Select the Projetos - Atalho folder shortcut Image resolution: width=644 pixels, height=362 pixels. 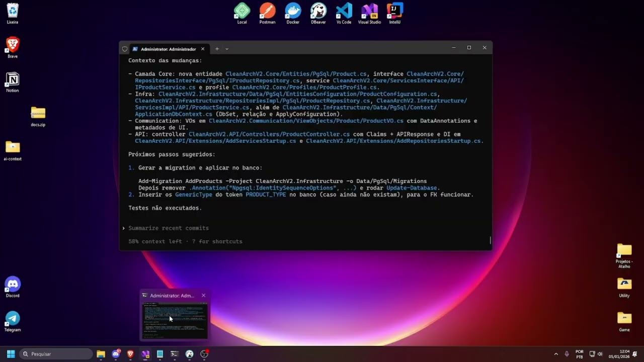tap(624, 255)
